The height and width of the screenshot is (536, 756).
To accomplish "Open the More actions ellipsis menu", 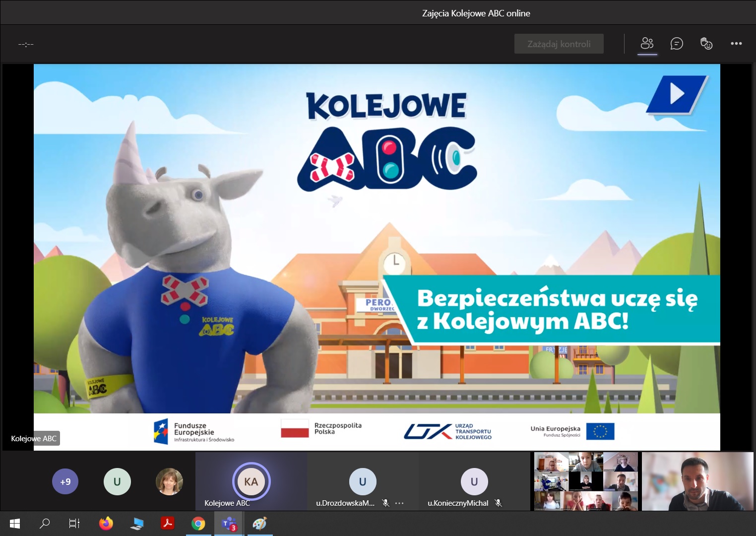I will [x=736, y=44].
